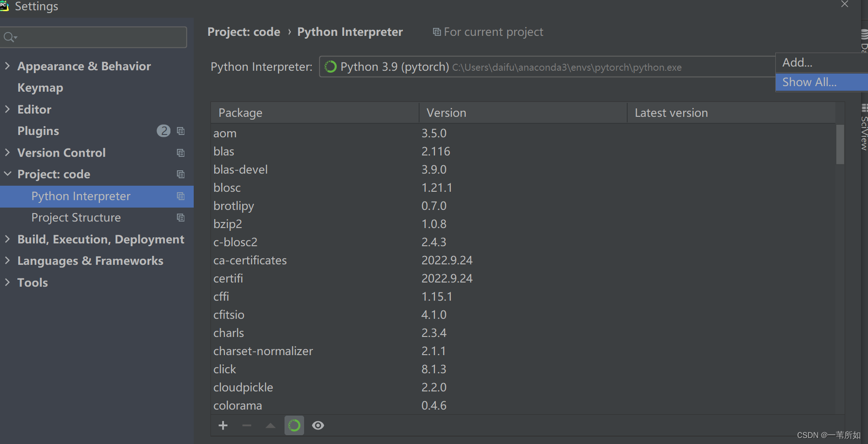The image size is (868, 444).
Task: Select the cfitsio package row
Action: (x=523, y=315)
